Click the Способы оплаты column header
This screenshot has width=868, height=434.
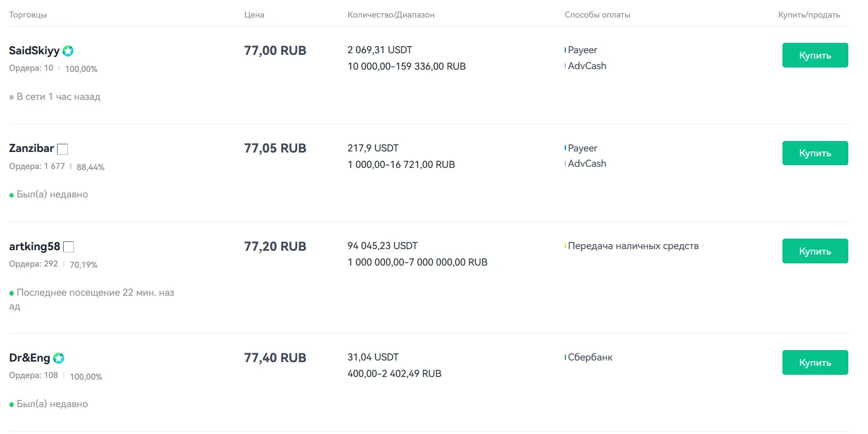click(x=597, y=15)
